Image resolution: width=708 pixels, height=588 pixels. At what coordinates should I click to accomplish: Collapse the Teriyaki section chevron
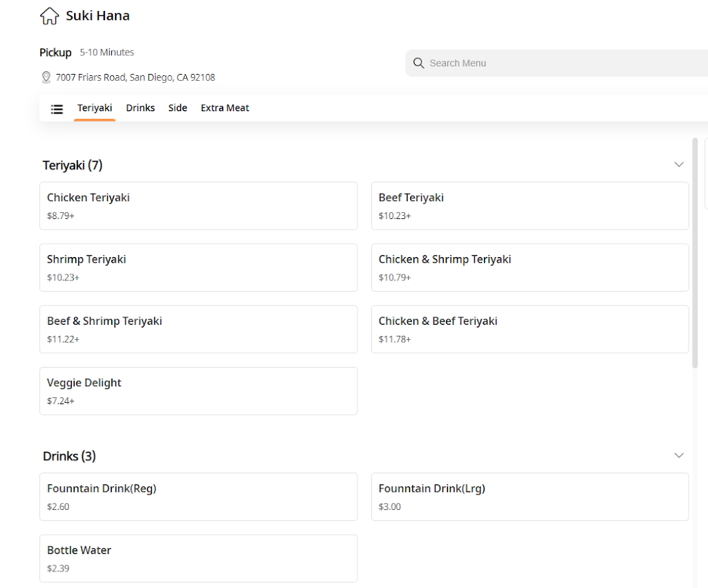coord(678,164)
